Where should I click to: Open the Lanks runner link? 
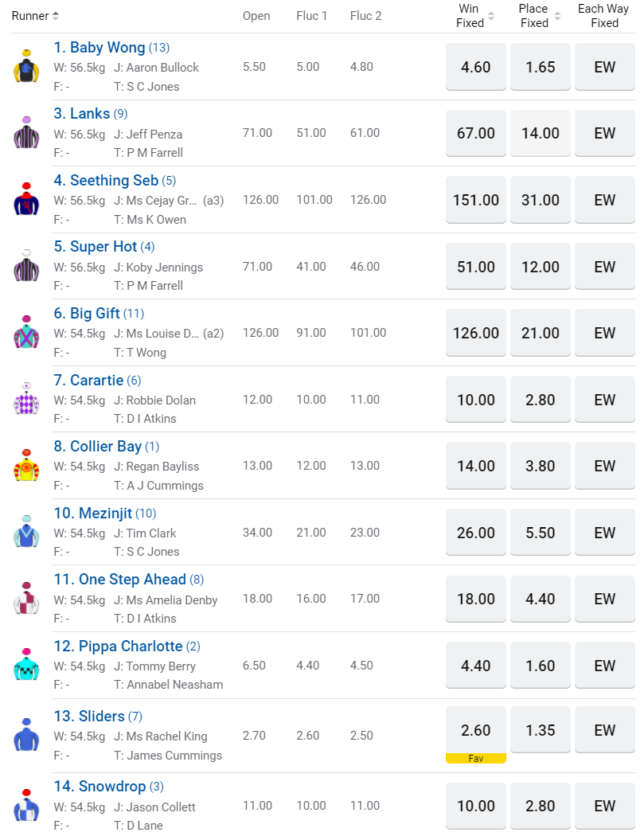[x=90, y=114]
